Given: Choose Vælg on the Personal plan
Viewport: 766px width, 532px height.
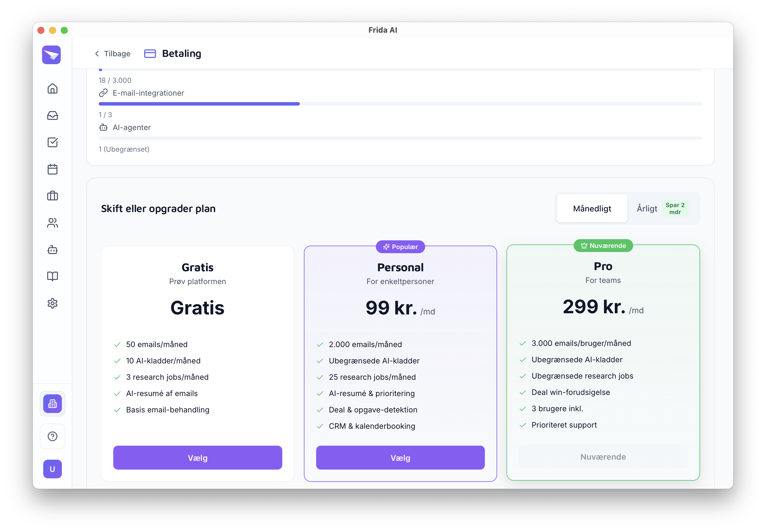Looking at the screenshot, I should [x=400, y=458].
